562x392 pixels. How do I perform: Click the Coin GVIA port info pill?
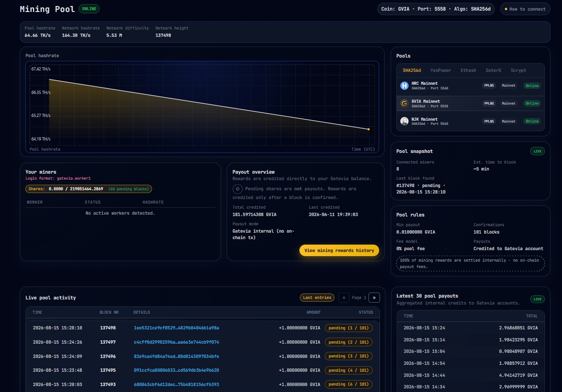point(436,9)
